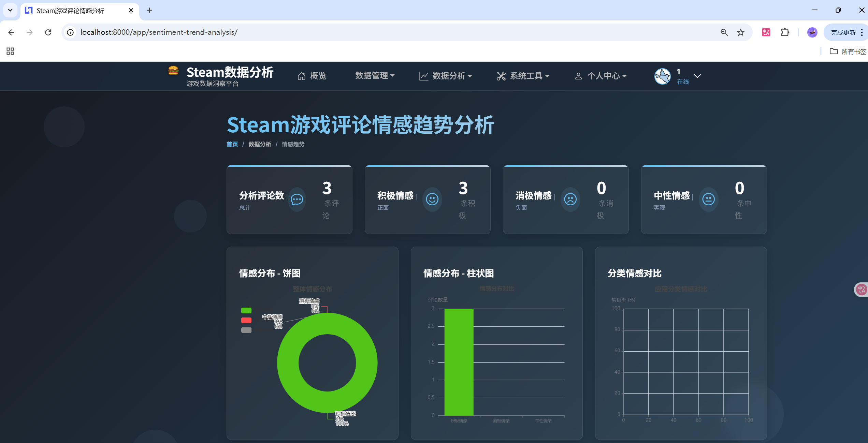Expand the 数据分析 dropdown menu

tap(446, 76)
